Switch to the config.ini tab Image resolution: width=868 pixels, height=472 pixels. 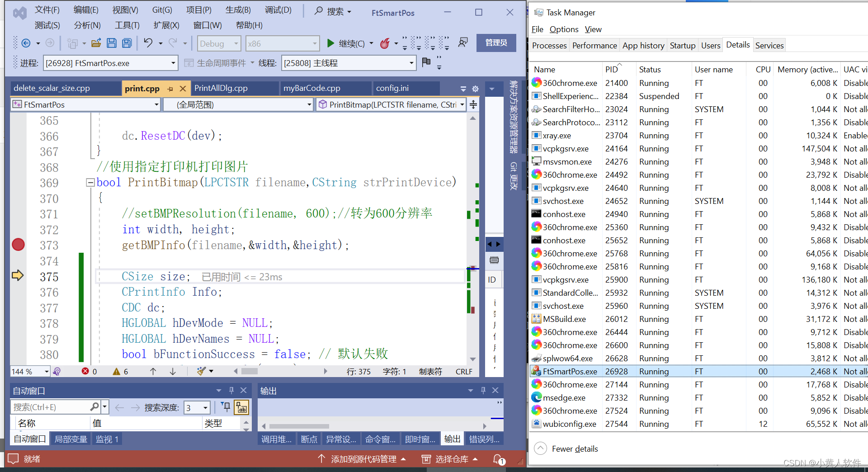[392, 88]
